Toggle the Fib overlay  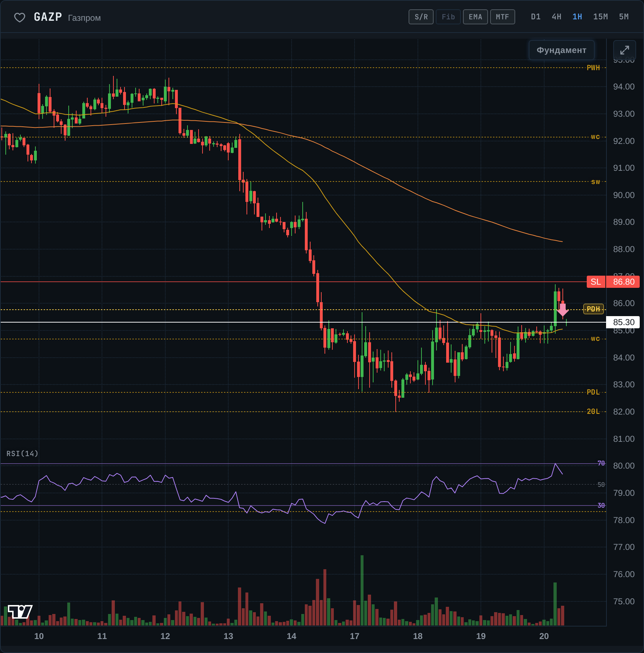448,17
